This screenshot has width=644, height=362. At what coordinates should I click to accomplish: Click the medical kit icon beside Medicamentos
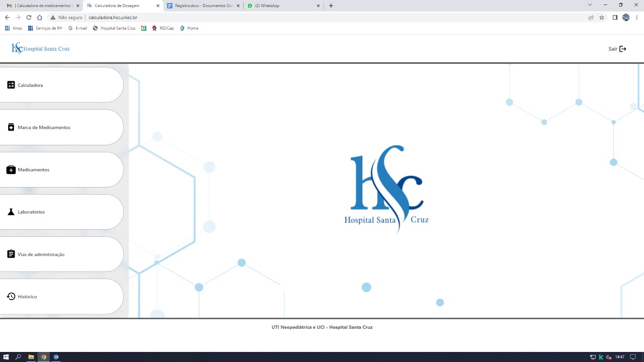11,170
